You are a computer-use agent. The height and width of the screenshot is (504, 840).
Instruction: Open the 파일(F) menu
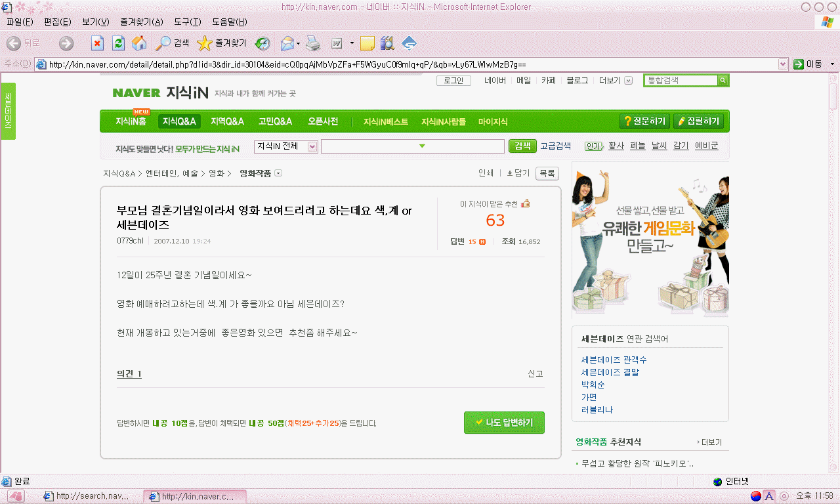(x=19, y=22)
